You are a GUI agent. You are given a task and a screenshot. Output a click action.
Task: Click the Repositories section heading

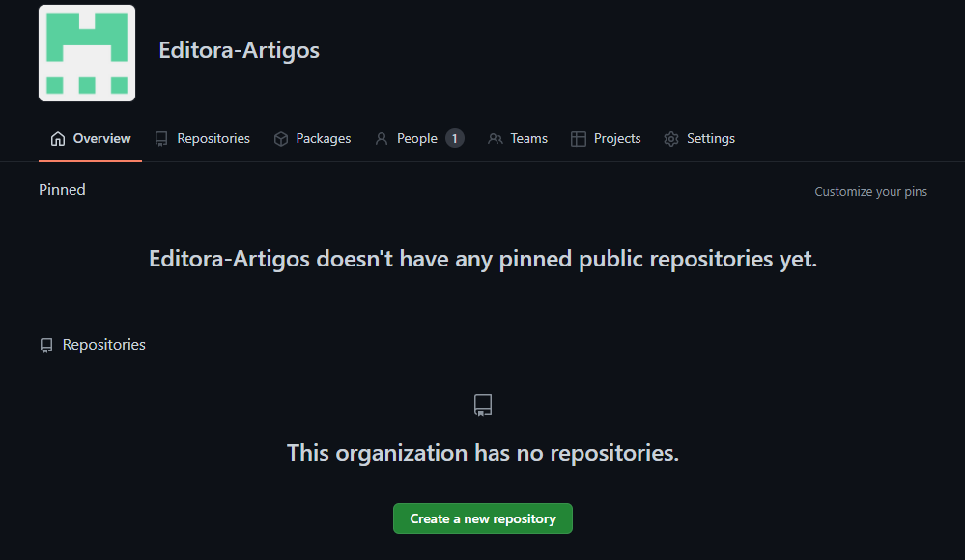point(104,345)
